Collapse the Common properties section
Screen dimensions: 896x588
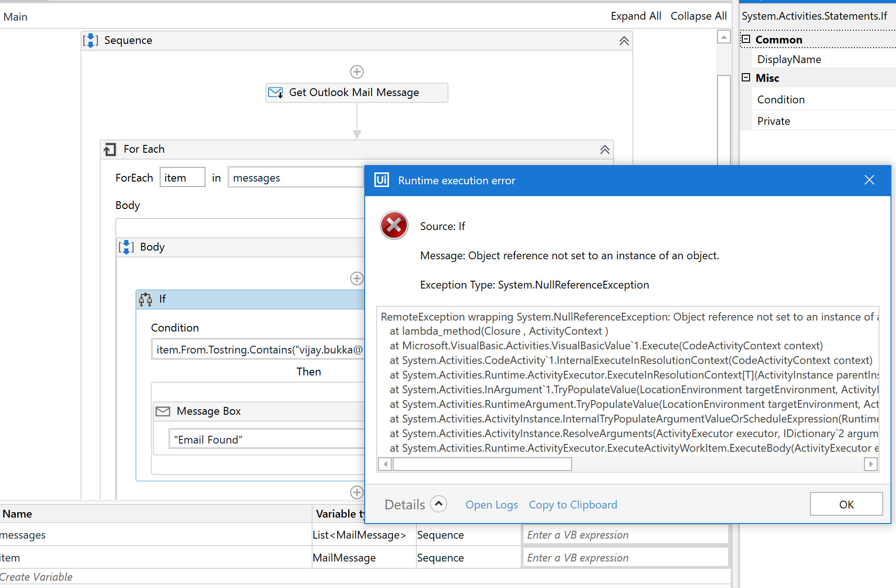tap(746, 39)
